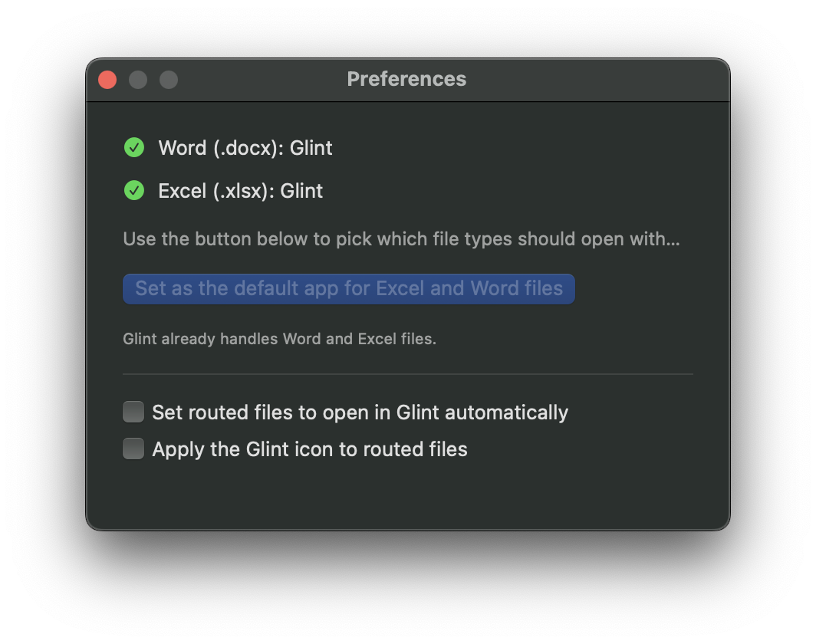Screen dimensions: 816x644
Task: Click the 'Preferences' window title text
Action: click(406, 79)
